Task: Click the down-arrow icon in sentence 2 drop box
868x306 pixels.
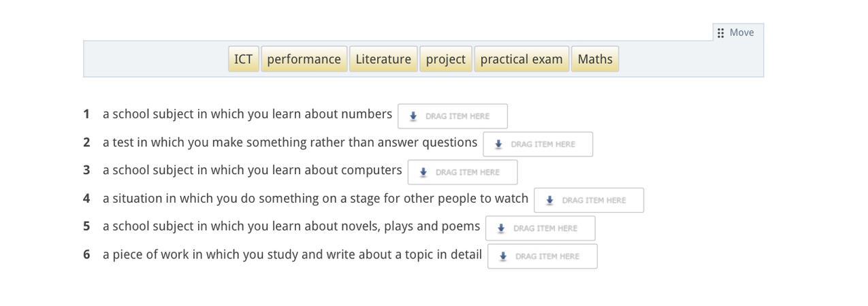Action: (498, 144)
